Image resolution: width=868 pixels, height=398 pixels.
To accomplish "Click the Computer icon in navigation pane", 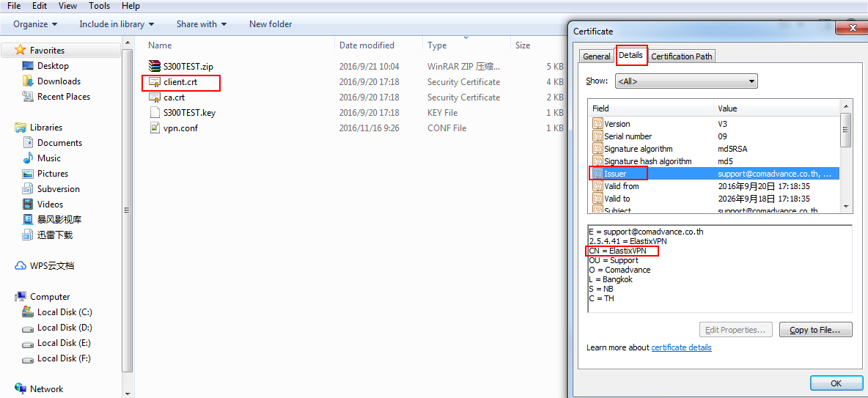I will (21, 297).
